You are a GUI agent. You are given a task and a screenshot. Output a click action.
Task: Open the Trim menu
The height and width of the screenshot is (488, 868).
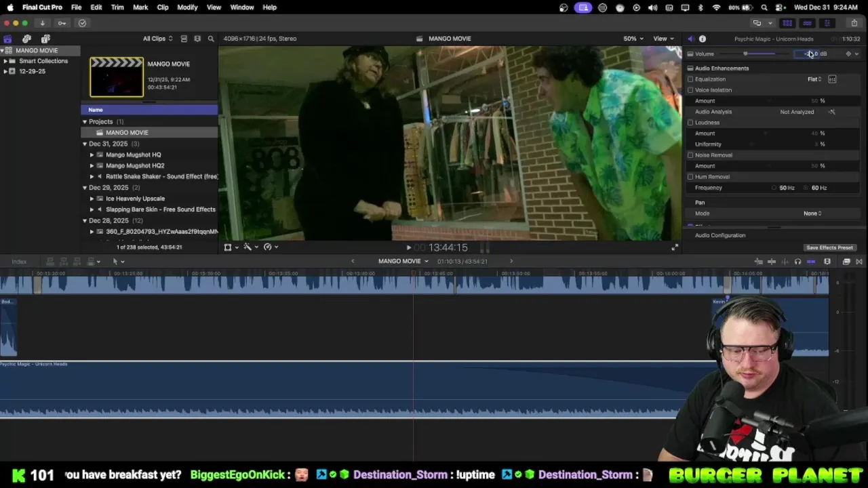117,7
